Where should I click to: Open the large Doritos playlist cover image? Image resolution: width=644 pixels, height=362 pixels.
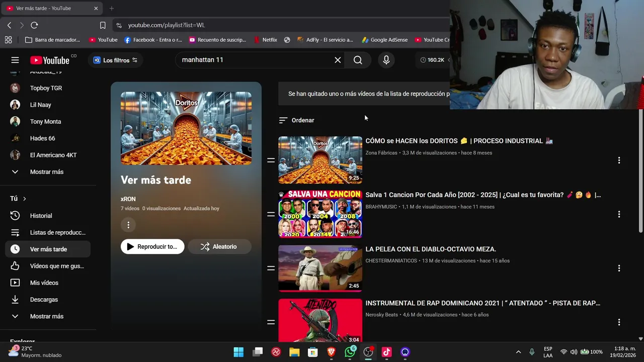[x=186, y=128]
